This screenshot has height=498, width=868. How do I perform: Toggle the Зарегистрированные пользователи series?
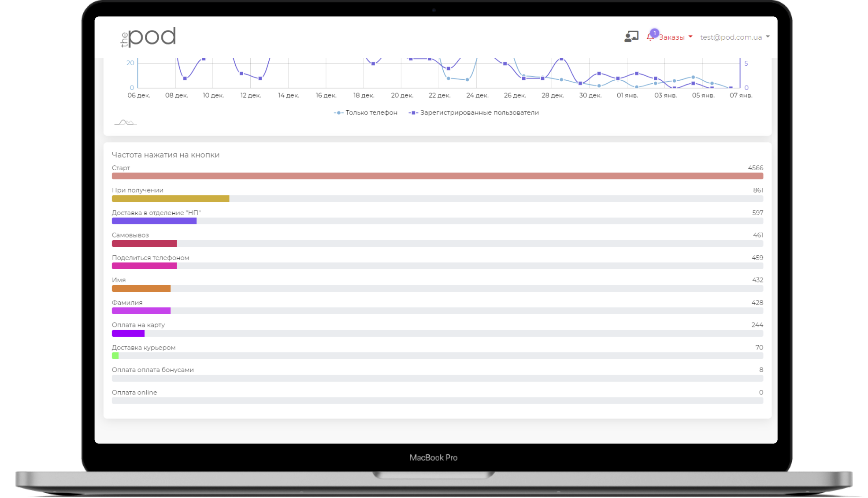[x=479, y=113]
